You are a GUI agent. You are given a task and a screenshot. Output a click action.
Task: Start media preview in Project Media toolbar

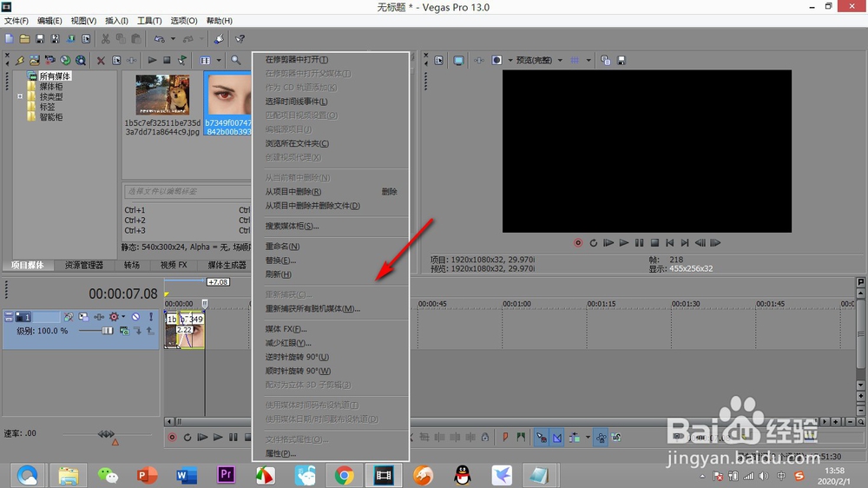tap(152, 61)
